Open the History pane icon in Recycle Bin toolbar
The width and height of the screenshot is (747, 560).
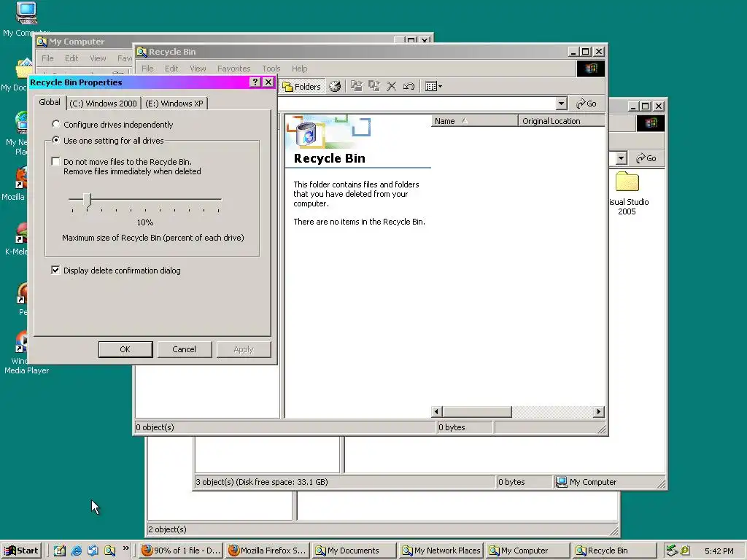pyautogui.click(x=335, y=87)
